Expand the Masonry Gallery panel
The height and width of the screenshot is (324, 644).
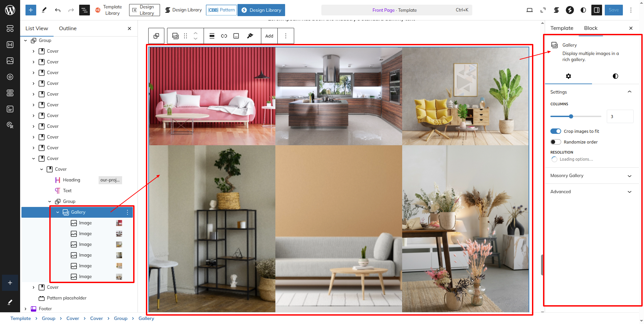pos(591,176)
